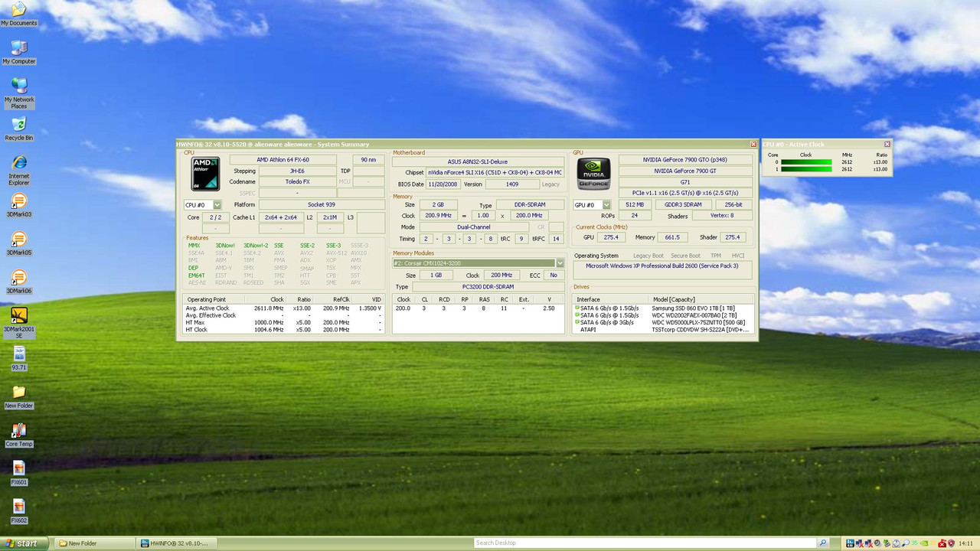Open the Recycle Bin
Viewport: 980px width, 551px height.
pos(18,129)
